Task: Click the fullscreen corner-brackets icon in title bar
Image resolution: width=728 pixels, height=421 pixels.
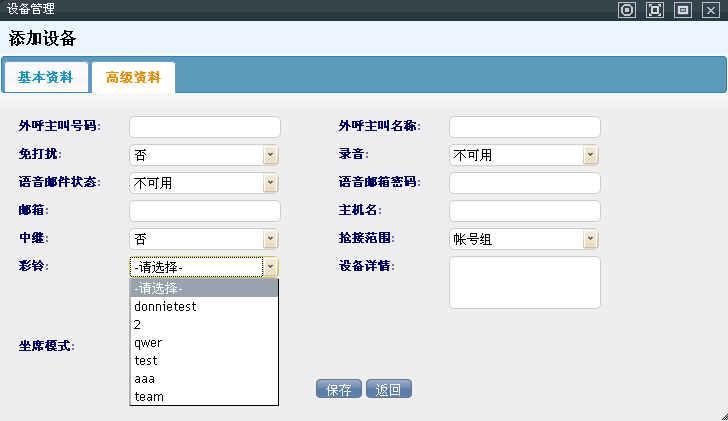Action: [655, 10]
